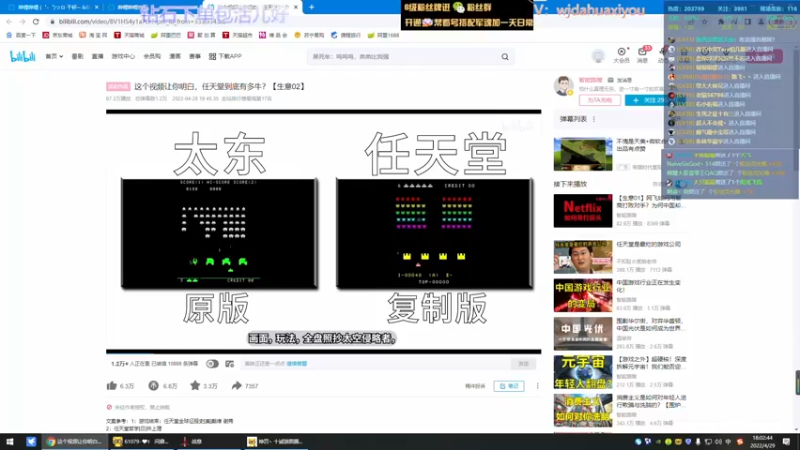Open the 阿里1688 bookmark
Screen dimensions: 800x450
pos(383,35)
